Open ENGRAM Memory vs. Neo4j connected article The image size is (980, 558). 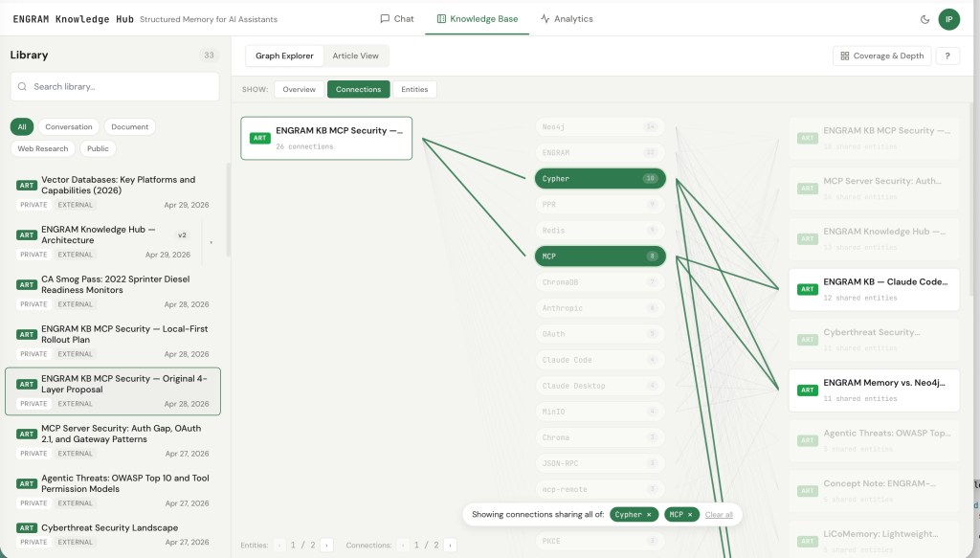click(874, 390)
